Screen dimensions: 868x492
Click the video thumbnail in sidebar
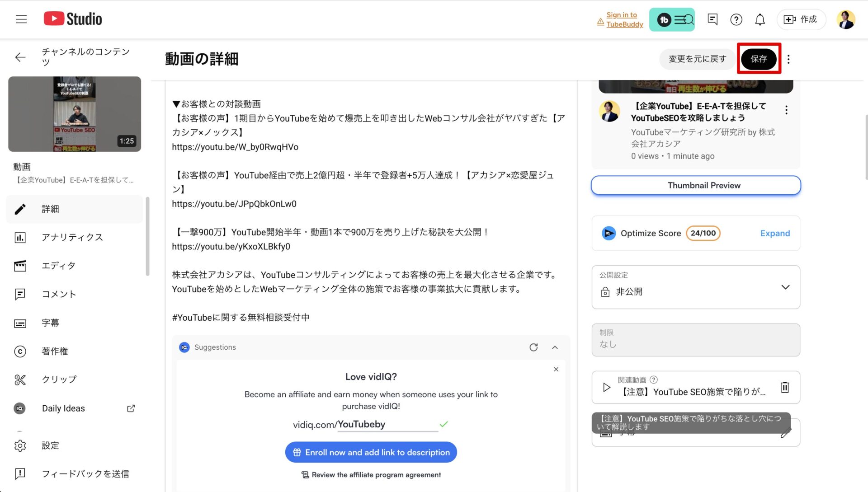click(x=75, y=114)
